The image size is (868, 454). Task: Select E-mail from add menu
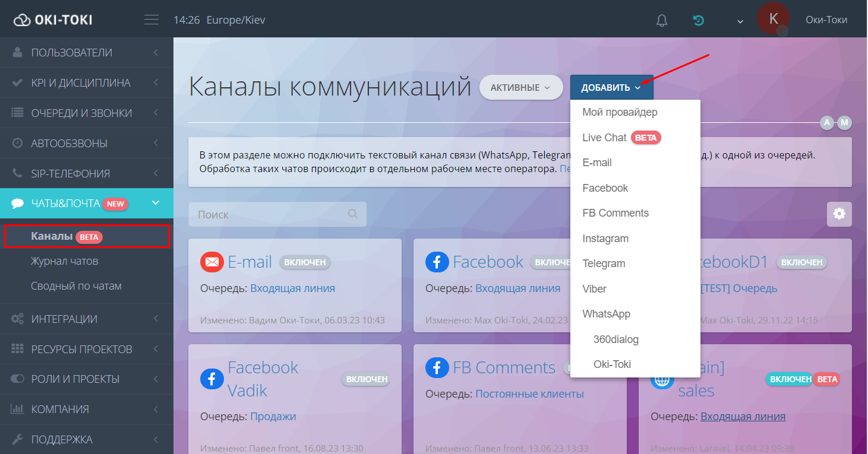click(635, 163)
